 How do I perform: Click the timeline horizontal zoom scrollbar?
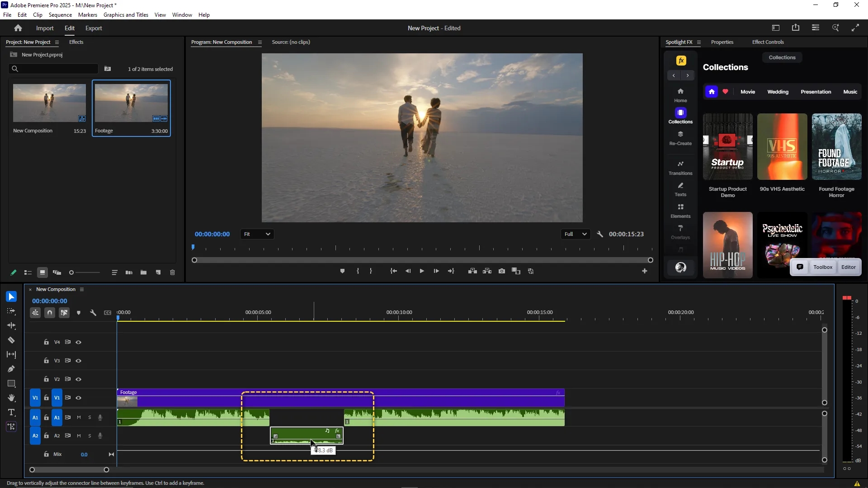tap(69, 470)
